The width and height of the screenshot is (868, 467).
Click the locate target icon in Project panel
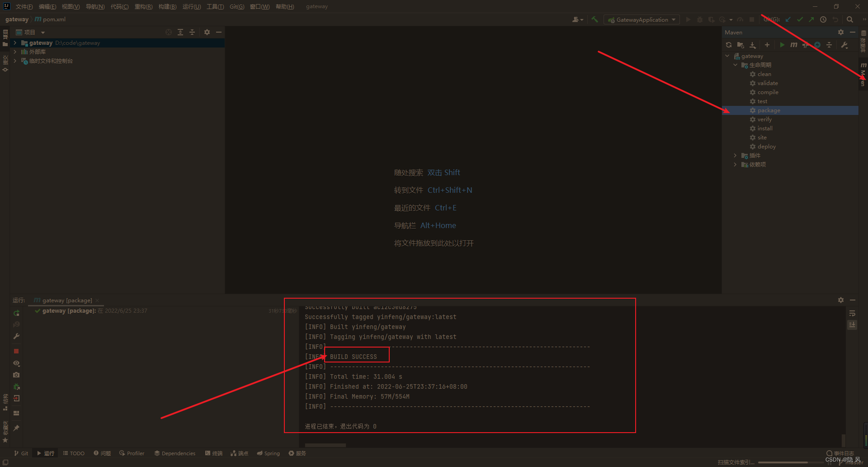pyautogui.click(x=169, y=32)
